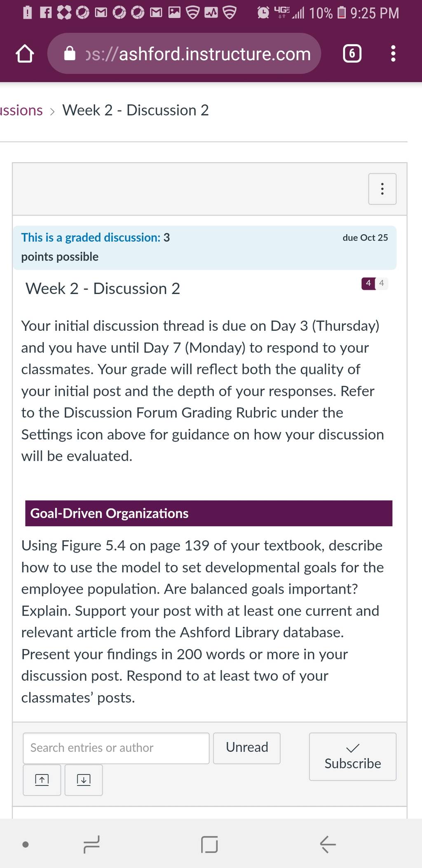
Task: Open the discussion settings kebab menu
Action: click(x=382, y=189)
